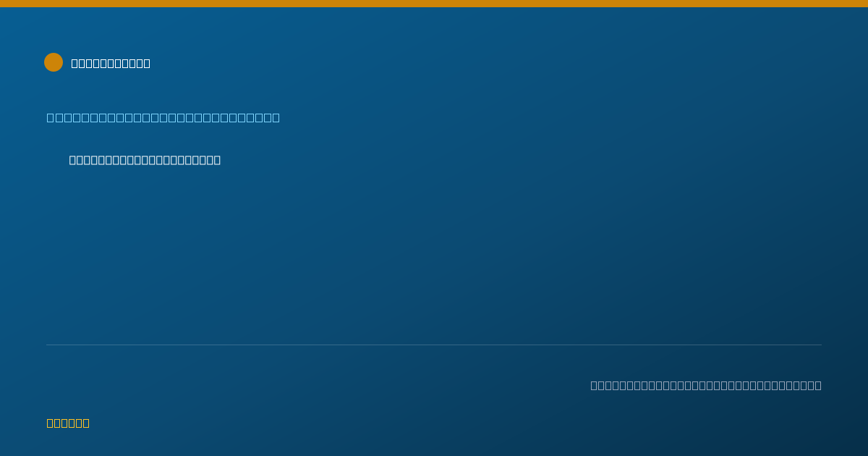Click the white title text beside orange circle

111,63
